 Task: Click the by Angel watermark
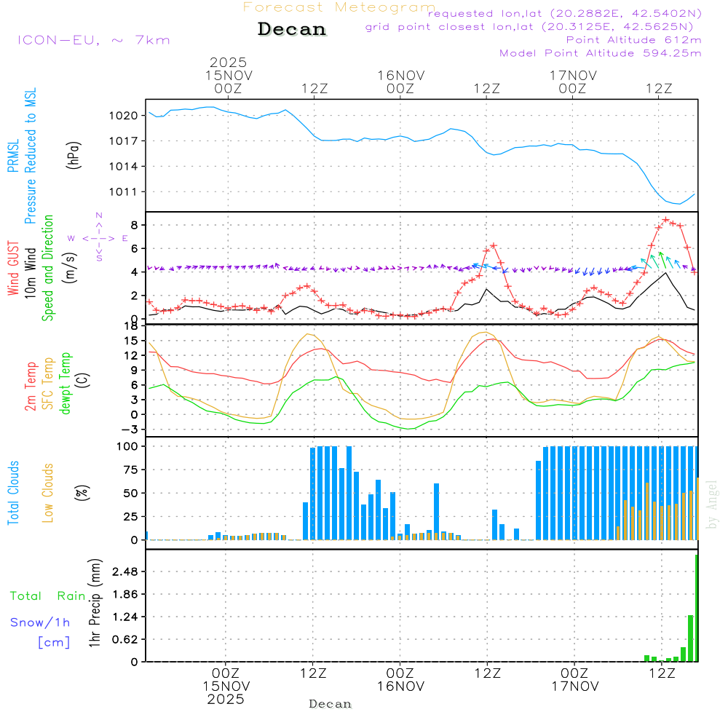pyautogui.click(x=711, y=505)
